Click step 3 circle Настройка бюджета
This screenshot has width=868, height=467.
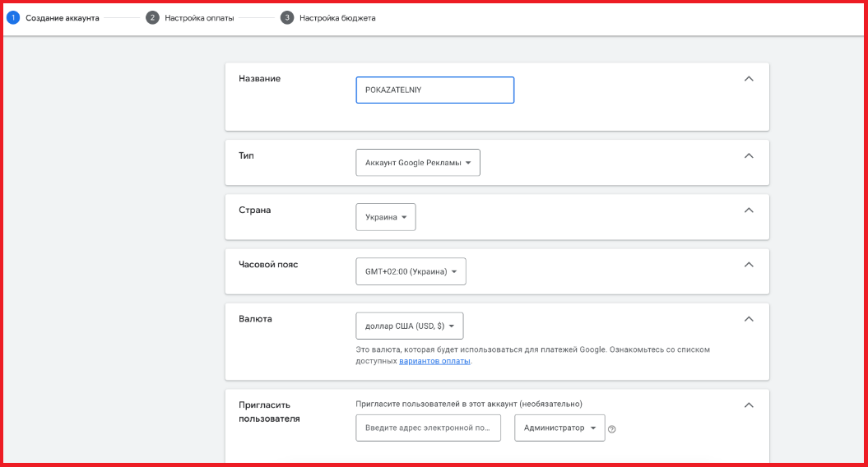tap(287, 17)
